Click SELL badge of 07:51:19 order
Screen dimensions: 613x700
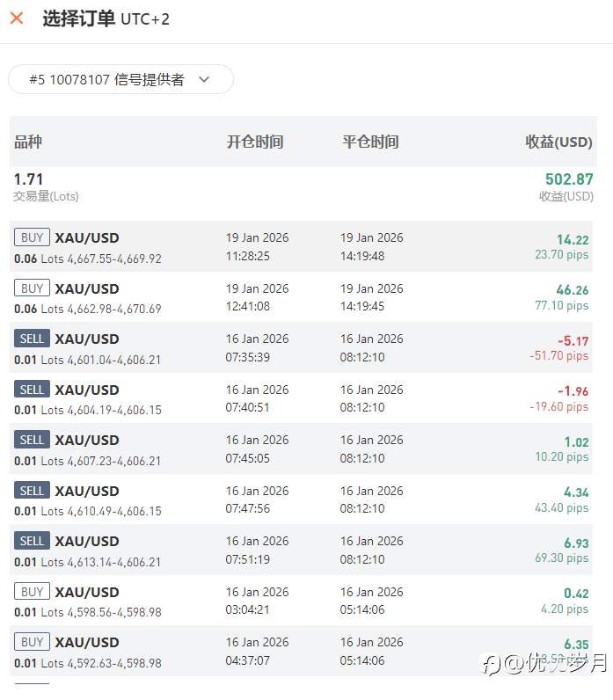tap(32, 541)
